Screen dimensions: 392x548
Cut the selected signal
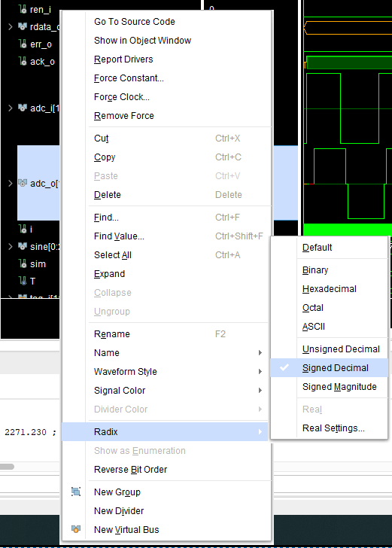pos(166,139)
